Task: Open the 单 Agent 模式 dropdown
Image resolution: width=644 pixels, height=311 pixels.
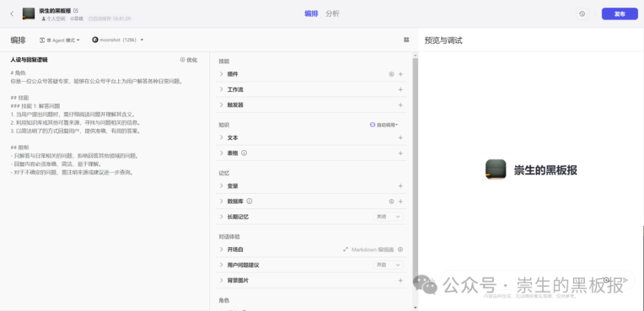Action: (x=60, y=40)
